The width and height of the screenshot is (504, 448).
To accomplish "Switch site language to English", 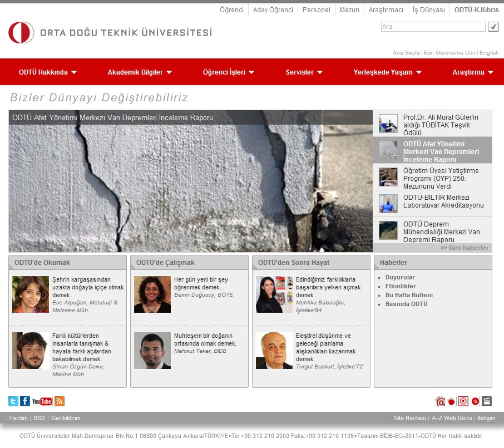I will tap(489, 52).
